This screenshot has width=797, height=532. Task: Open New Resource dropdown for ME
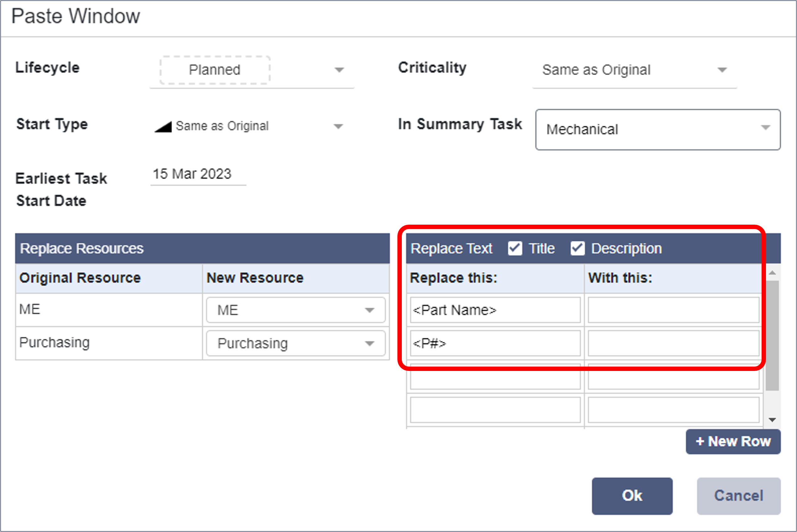[295, 310]
